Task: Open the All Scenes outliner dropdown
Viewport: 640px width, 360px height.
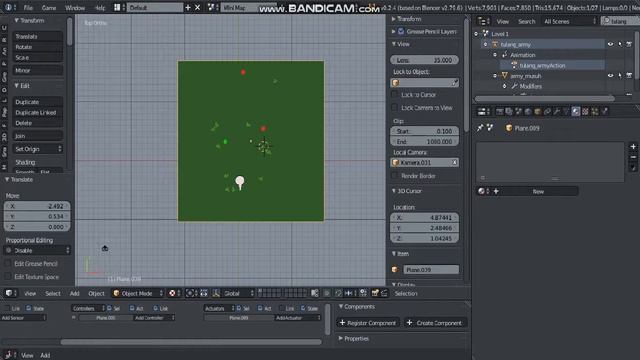Action: point(569,21)
